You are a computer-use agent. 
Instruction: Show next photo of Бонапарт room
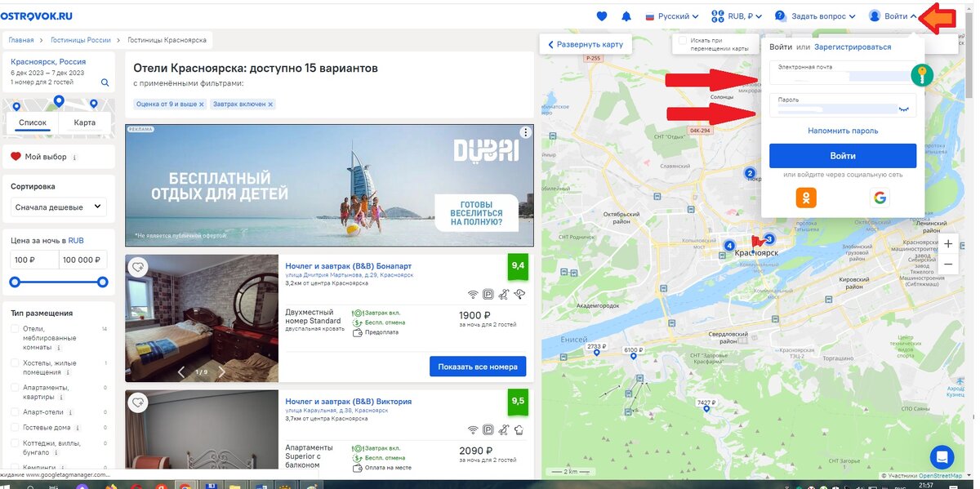221,372
